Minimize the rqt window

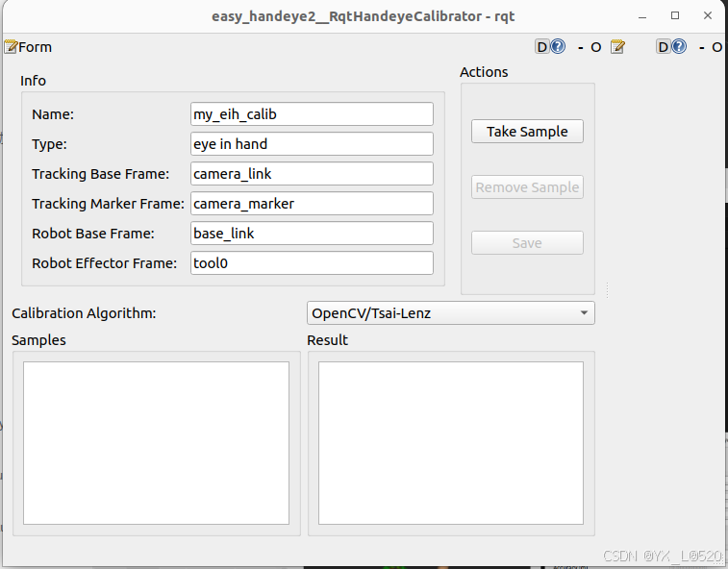[x=642, y=16]
